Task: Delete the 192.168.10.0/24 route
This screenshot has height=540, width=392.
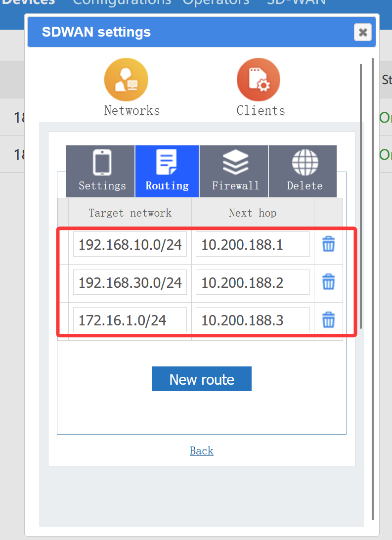Action: [328, 244]
